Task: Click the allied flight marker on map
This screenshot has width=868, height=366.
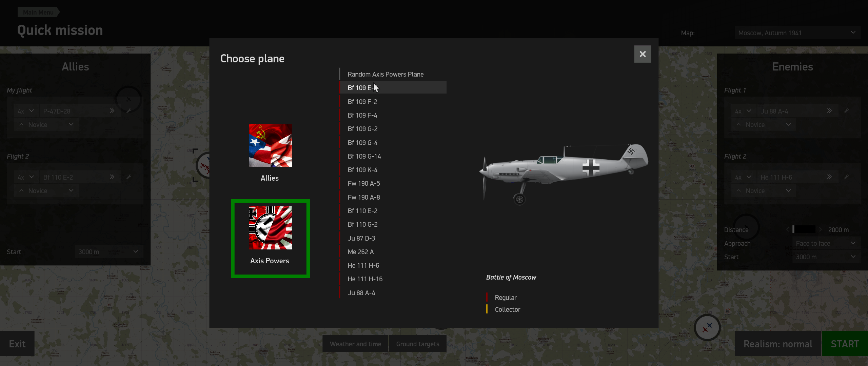Action: 203,166
